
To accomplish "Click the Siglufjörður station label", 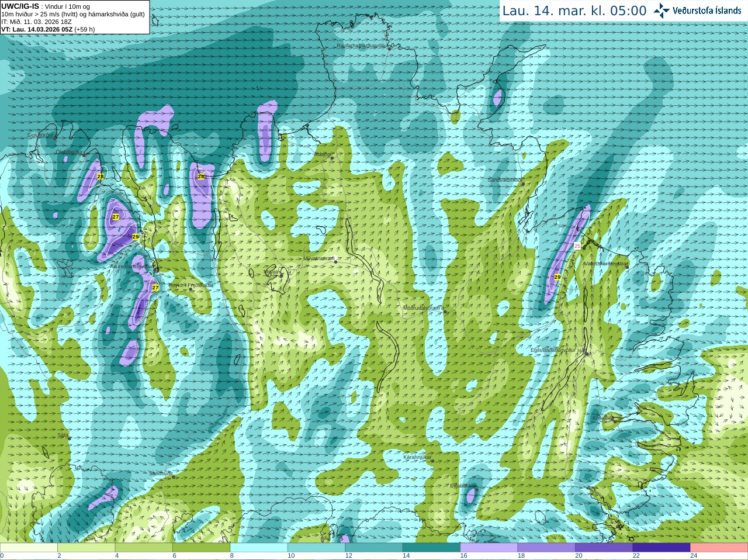I will coord(40,135).
